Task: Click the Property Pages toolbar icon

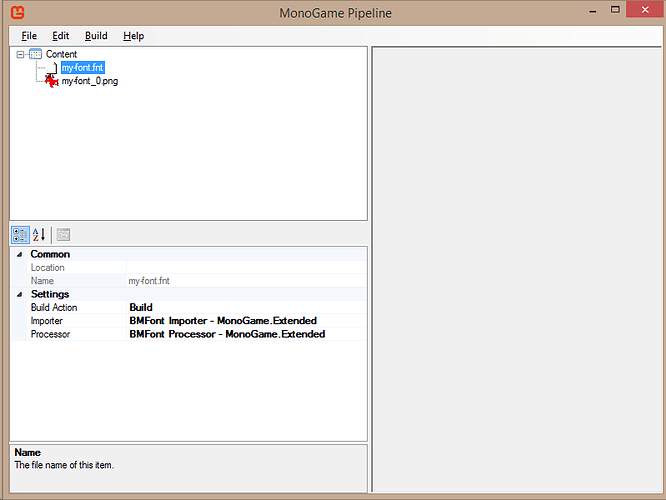Action: (63, 235)
